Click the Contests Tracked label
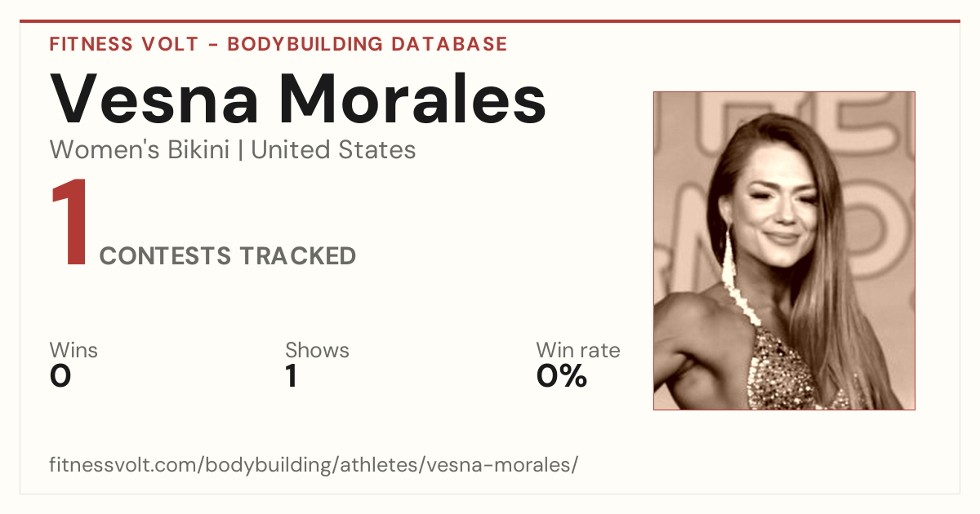Screen dimensions: 980x514 (228, 256)
